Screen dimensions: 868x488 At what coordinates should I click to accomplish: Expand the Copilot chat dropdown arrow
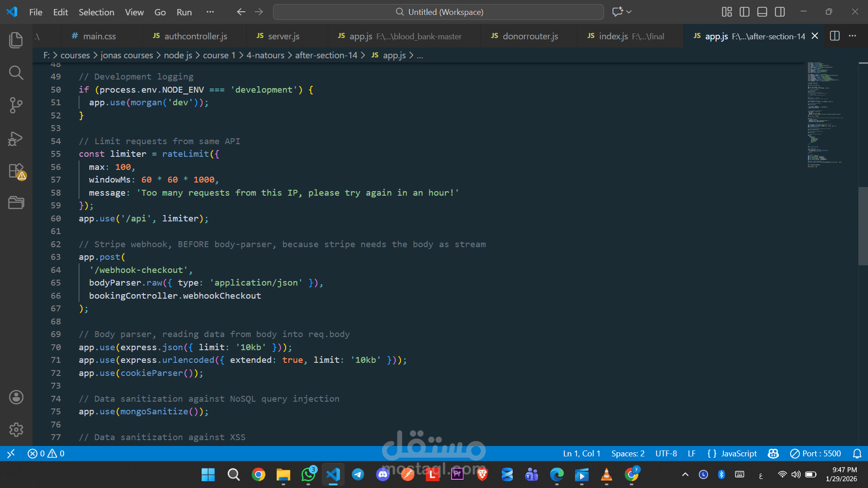coord(629,12)
